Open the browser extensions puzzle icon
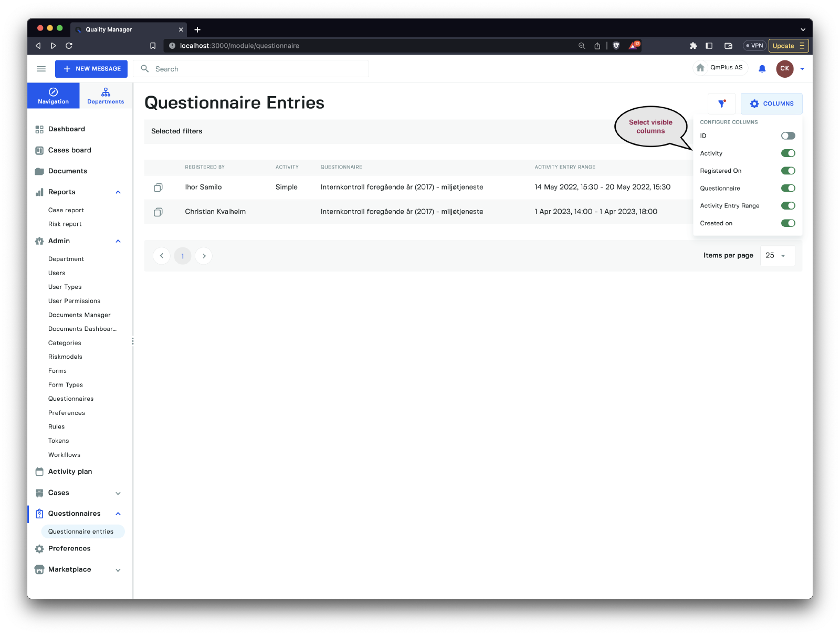The image size is (840, 635). pos(693,46)
